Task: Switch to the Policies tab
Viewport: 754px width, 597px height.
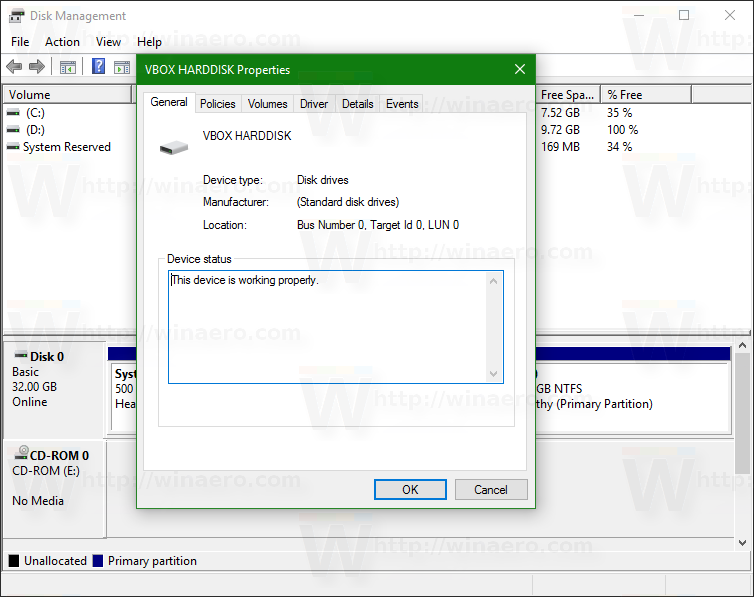Action: coord(217,104)
